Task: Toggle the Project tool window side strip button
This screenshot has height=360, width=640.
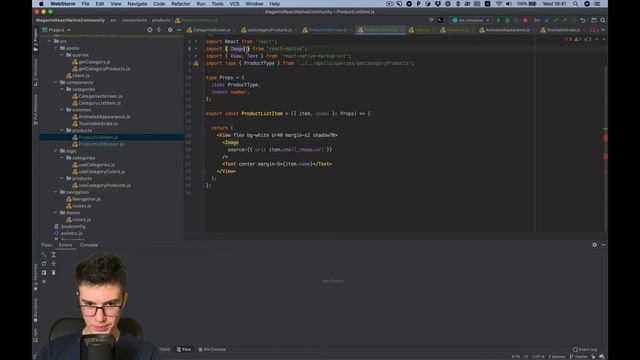Action: (36, 40)
